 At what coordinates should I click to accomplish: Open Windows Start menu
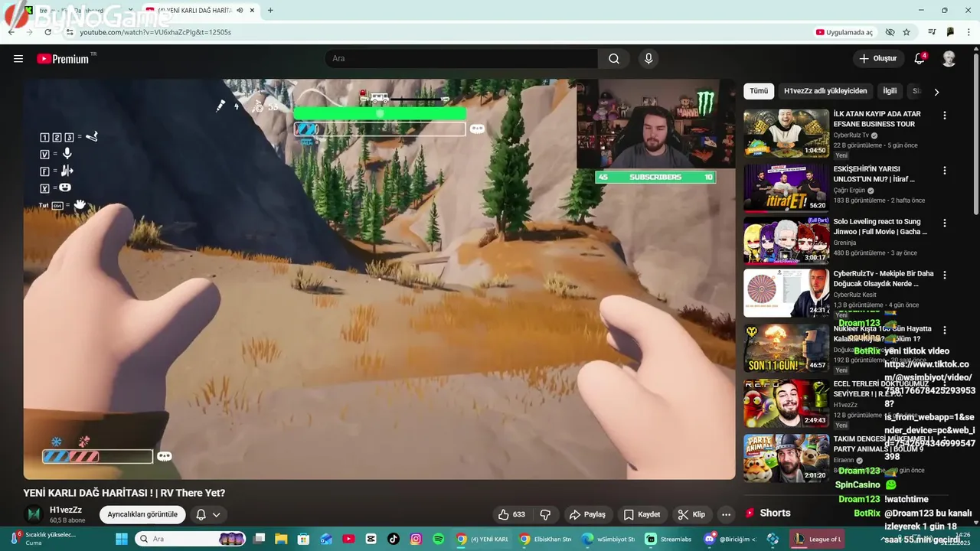click(x=122, y=539)
